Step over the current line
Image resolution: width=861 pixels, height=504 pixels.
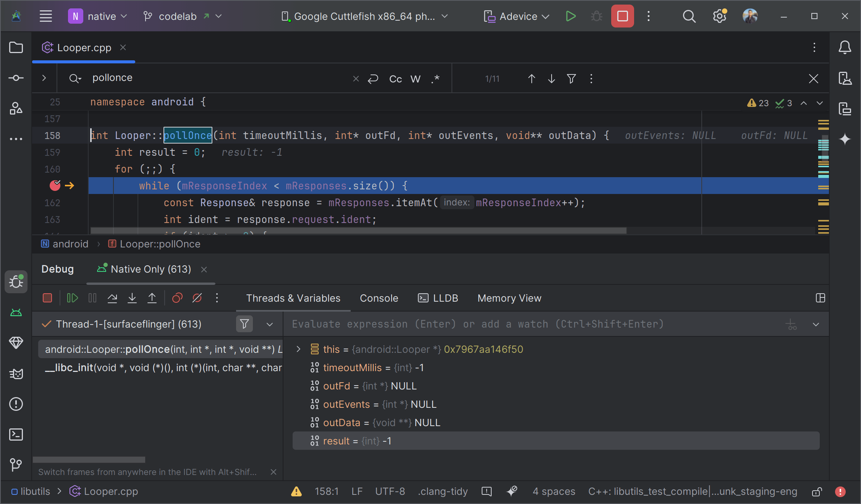112,298
